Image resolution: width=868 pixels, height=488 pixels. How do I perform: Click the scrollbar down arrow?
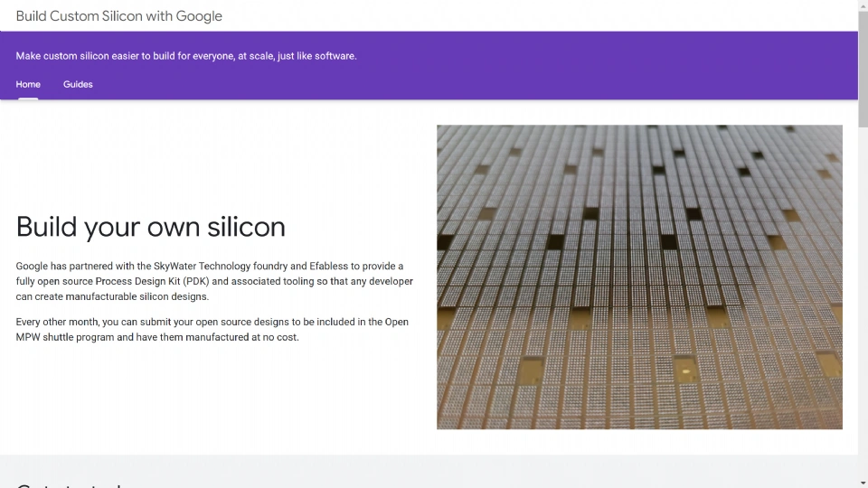(x=863, y=483)
